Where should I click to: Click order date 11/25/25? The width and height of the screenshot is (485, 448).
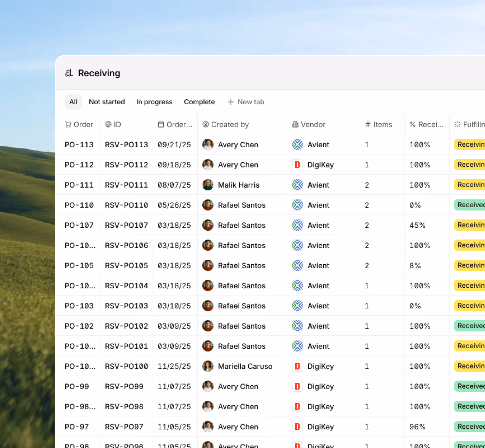[x=174, y=366]
